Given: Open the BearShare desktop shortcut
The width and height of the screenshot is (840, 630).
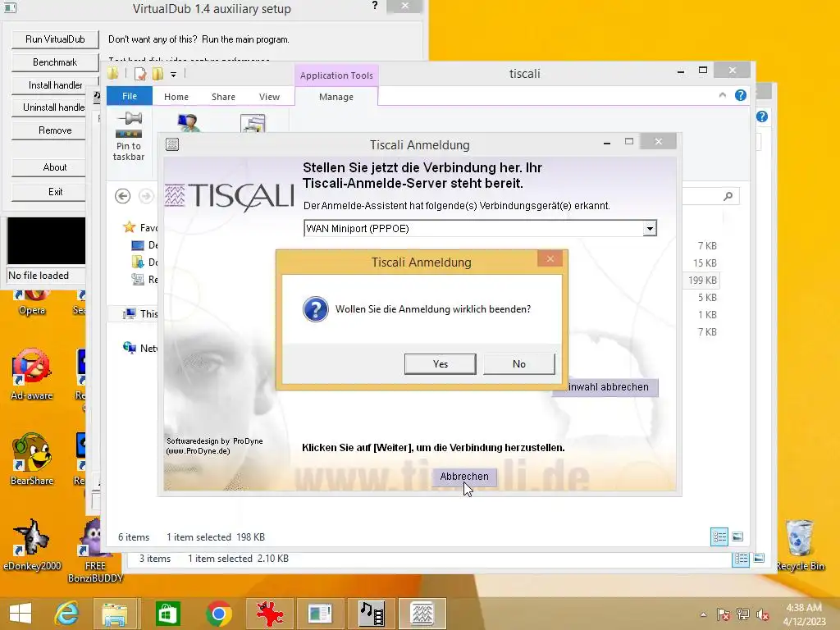Looking at the screenshot, I should click(x=32, y=459).
